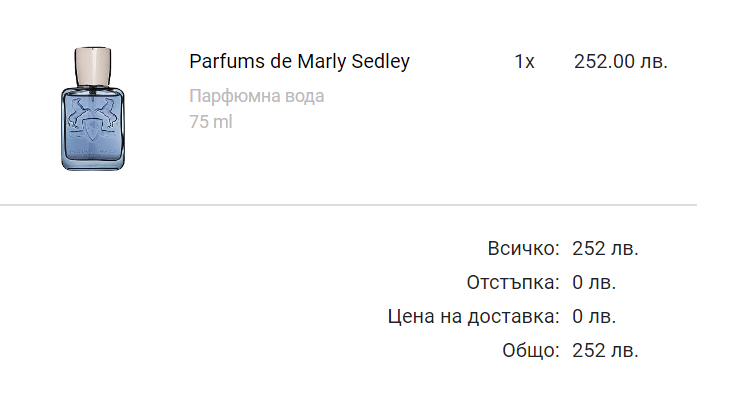
Task: Click the 1x quantity indicator
Action: [525, 62]
